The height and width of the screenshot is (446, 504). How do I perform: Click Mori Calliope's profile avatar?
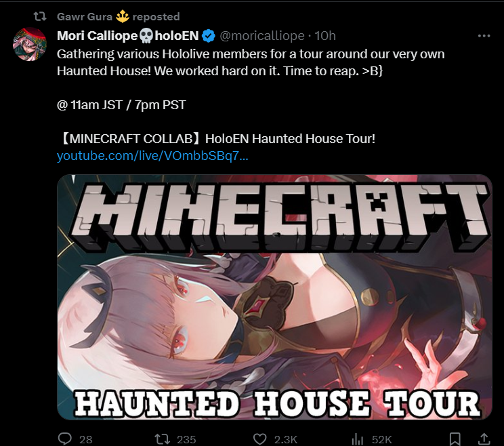tap(30, 44)
